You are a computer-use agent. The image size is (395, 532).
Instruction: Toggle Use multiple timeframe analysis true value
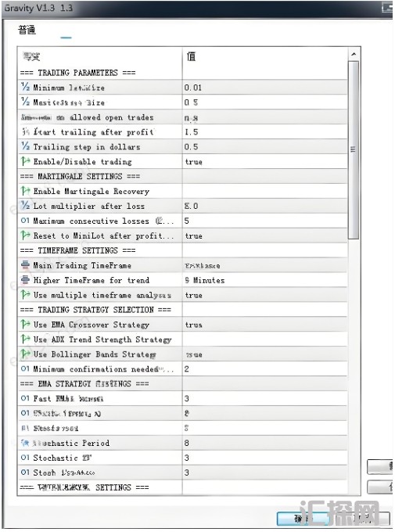click(x=264, y=295)
